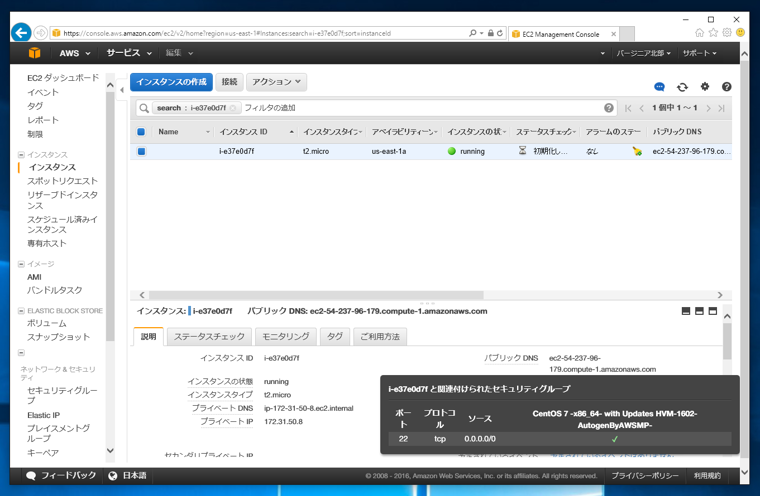This screenshot has width=760, height=496.
Task: Click hourglass status check icon
Action: click(x=522, y=151)
